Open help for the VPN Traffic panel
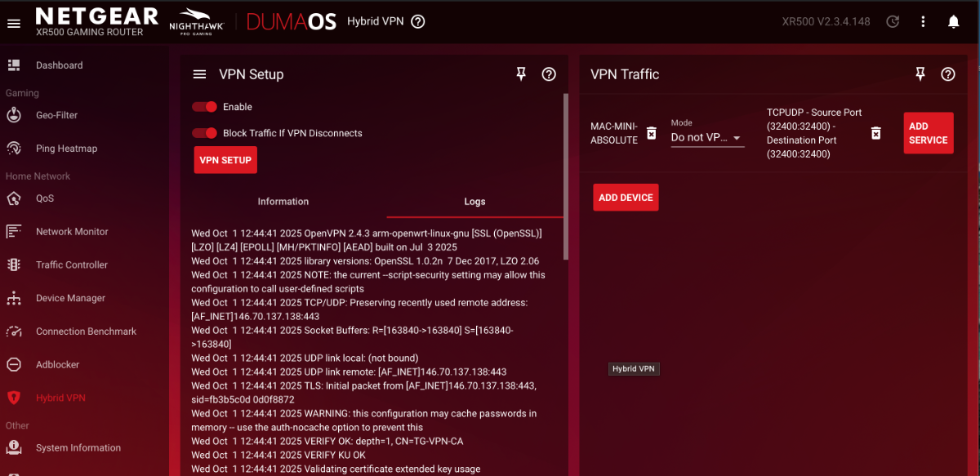Viewport: 980px width, 476px height. [947, 74]
